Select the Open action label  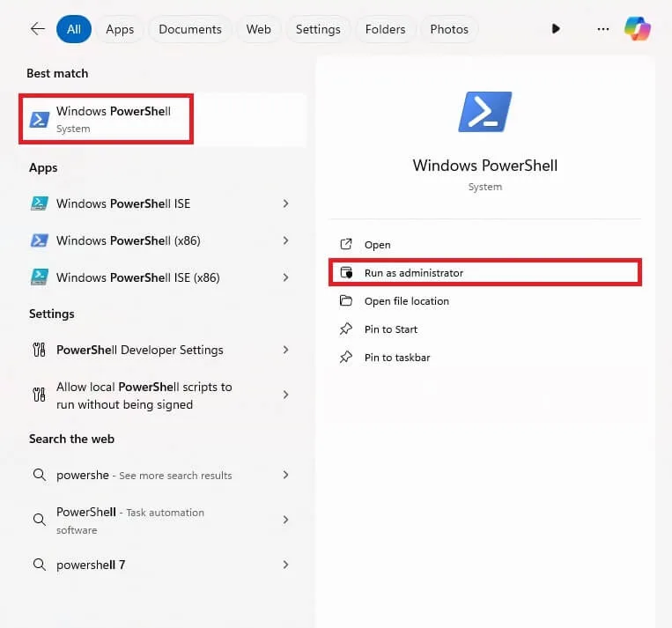click(x=378, y=245)
